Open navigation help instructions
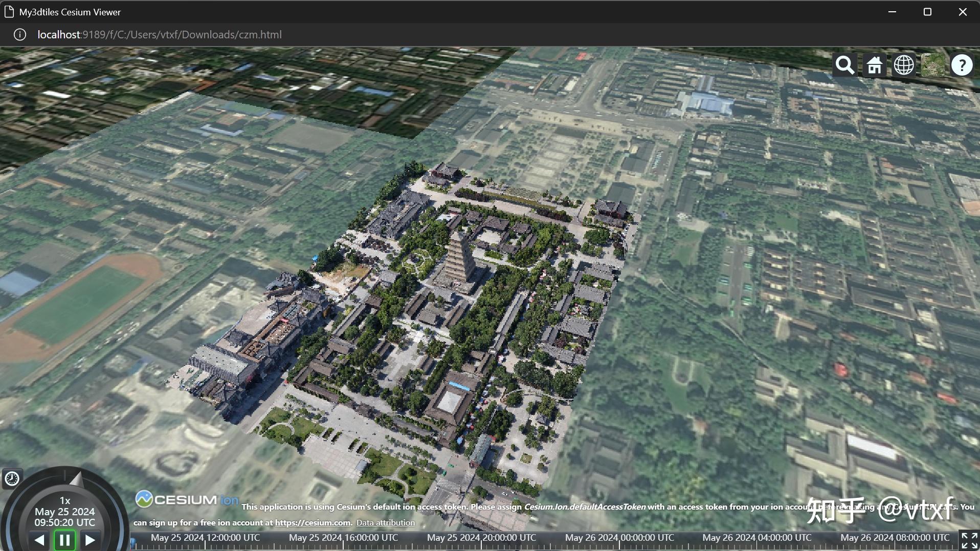Screen dimensions: 980x551 coord(962,65)
